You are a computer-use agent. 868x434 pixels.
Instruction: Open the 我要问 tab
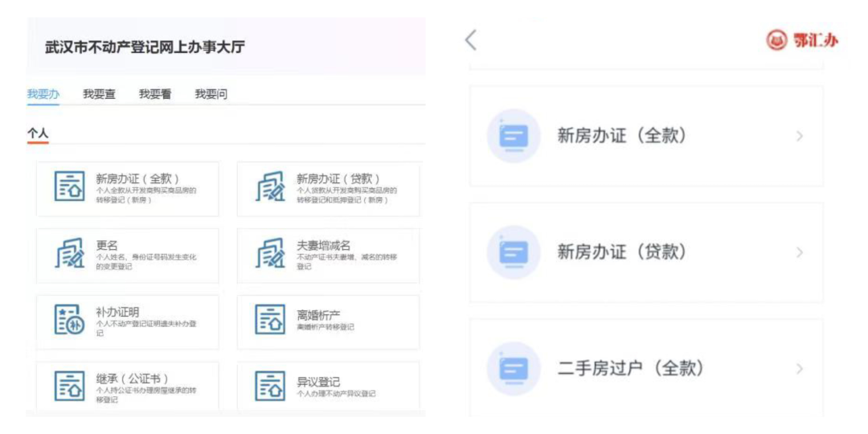211,94
